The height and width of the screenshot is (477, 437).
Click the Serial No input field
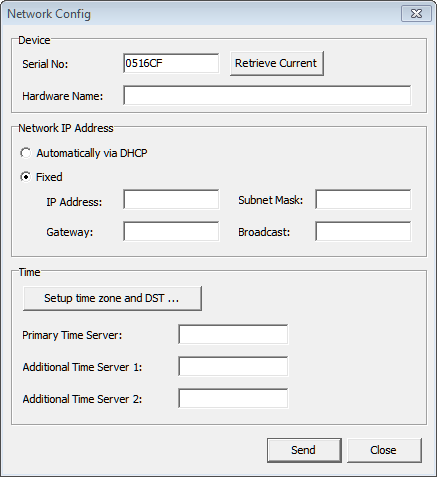pyautogui.click(x=171, y=63)
